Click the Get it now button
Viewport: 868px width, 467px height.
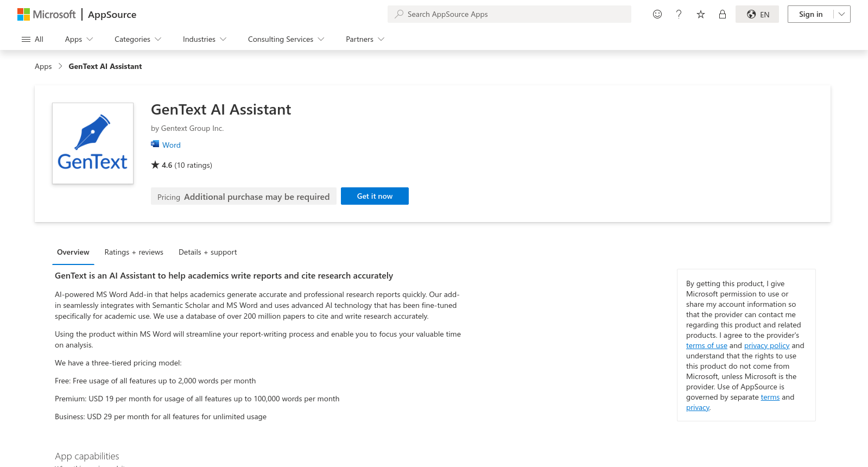click(x=375, y=196)
